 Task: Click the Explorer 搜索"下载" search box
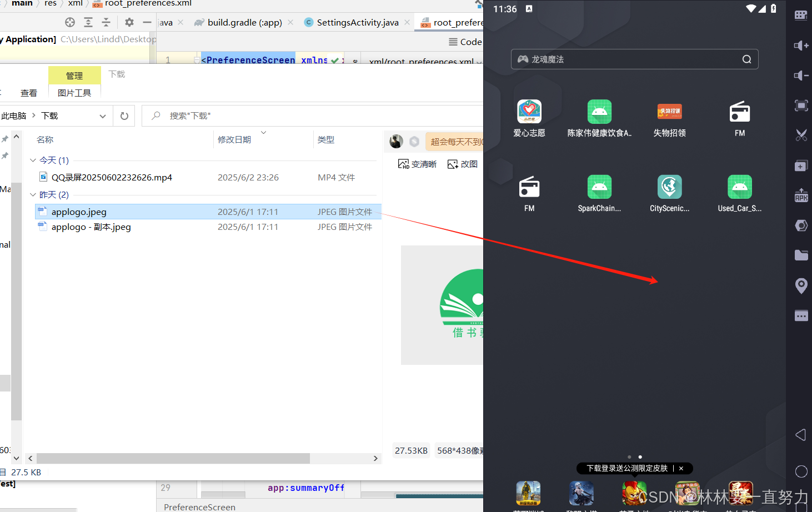point(313,116)
